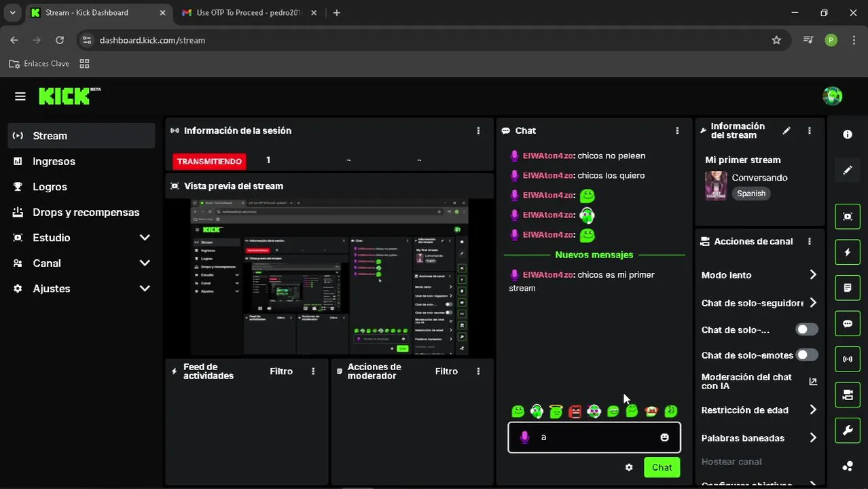Enable the Chat de solo-emotes switch
The width and height of the screenshot is (868, 489).
coord(807,355)
